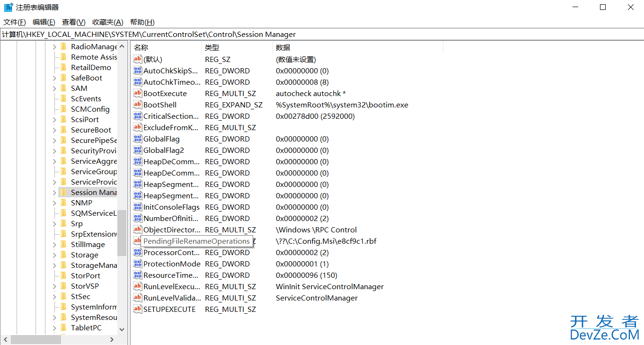The width and height of the screenshot is (644, 345).
Task: Select the ServiceAggre key in tree
Action: (94, 161)
